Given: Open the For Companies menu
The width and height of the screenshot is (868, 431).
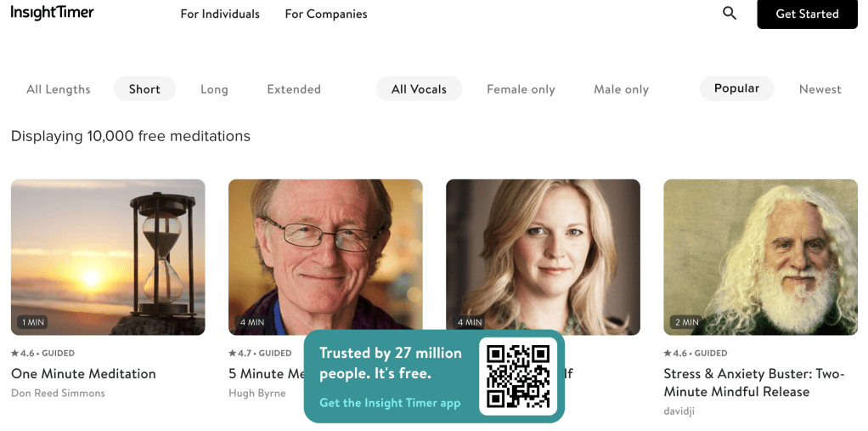Looking at the screenshot, I should tap(326, 14).
